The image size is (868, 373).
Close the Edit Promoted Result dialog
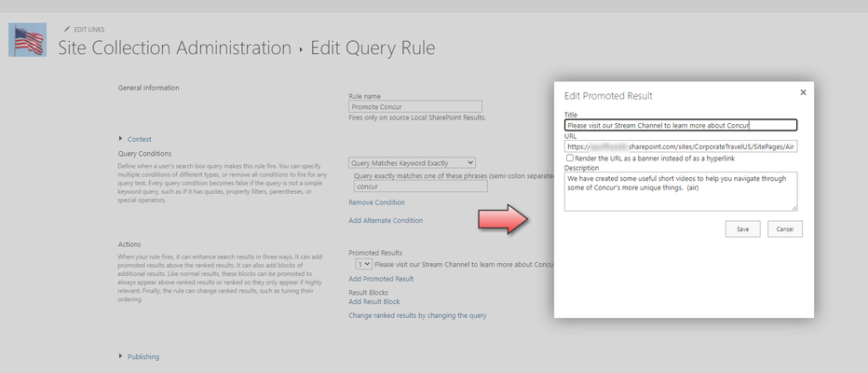click(x=803, y=92)
